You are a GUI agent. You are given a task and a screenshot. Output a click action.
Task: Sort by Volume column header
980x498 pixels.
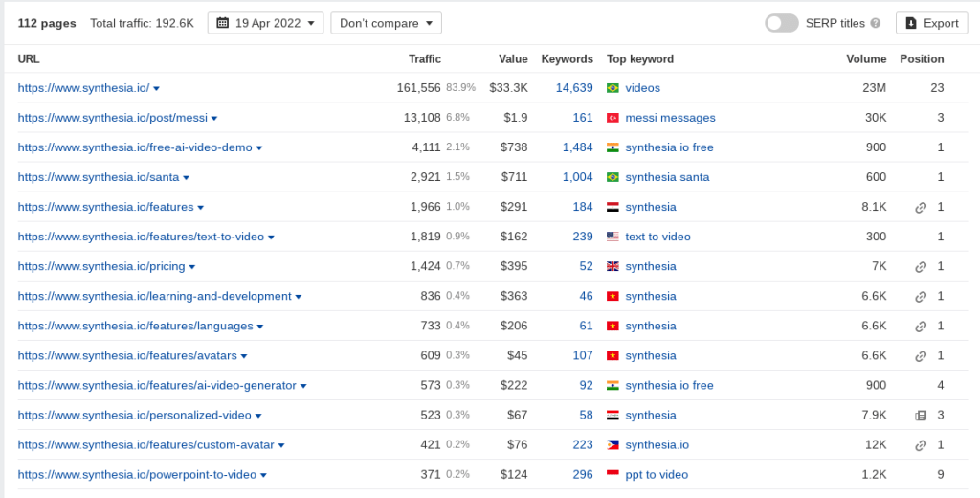866,58
